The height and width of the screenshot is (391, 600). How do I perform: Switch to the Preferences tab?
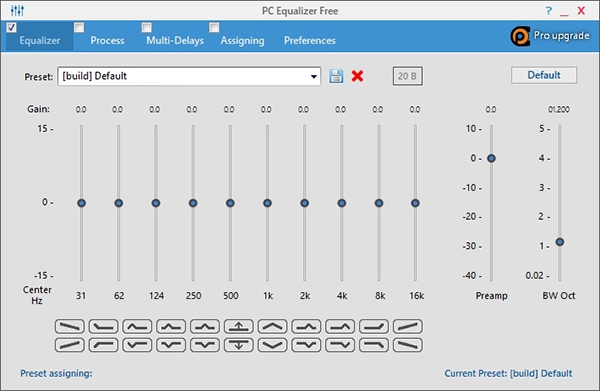coord(310,41)
